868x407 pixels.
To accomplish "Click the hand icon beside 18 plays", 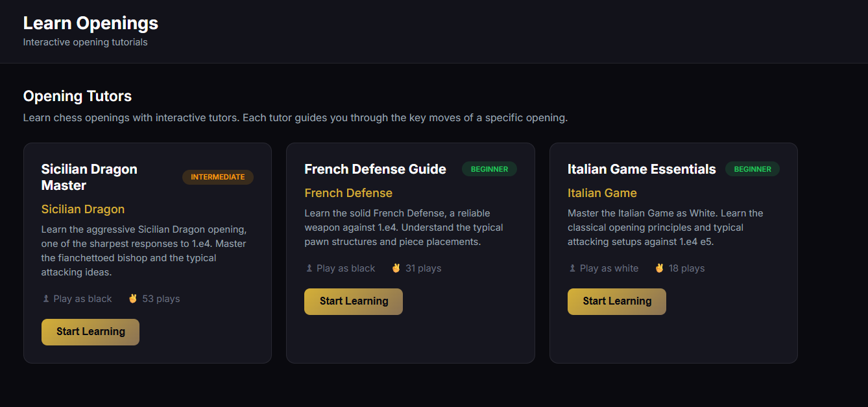I will [x=659, y=268].
